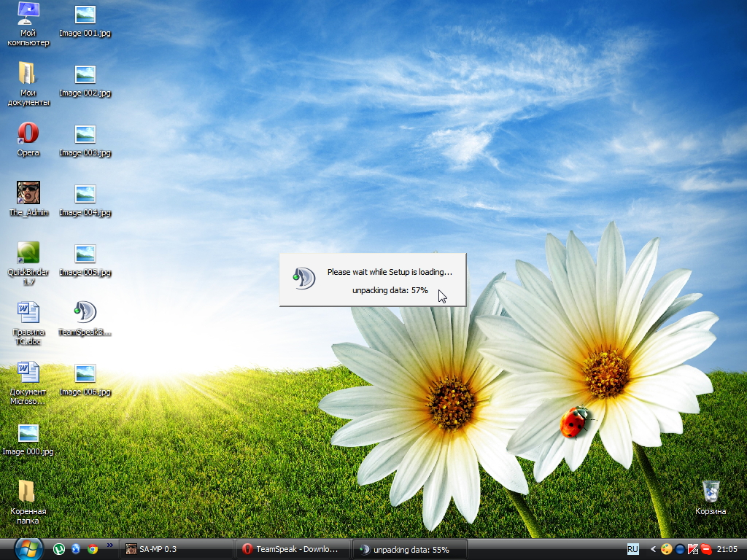Select Image 001.jpg file
Image resolution: width=747 pixels, height=560 pixels.
(x=85, y=21)
